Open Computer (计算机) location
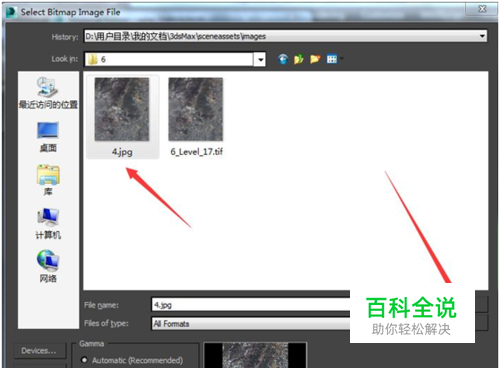This screenshot has width=500, height=368. [x=48, y=224]
